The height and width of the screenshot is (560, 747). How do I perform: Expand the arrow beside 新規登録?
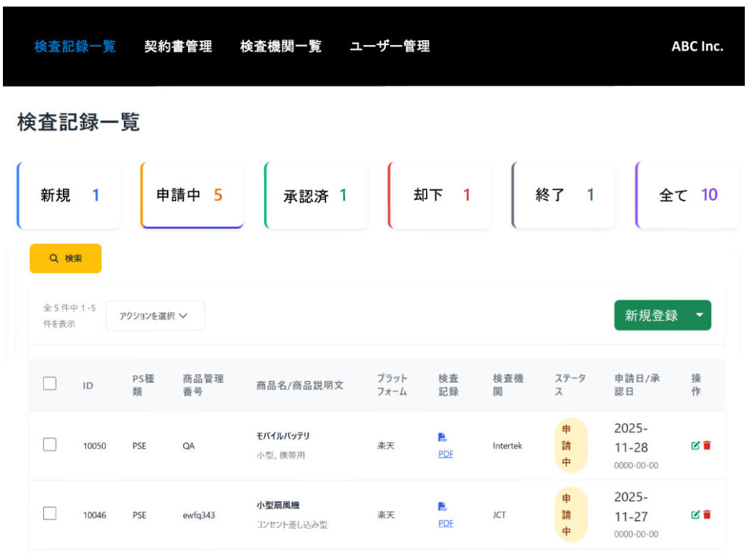[x=700, y=316]
